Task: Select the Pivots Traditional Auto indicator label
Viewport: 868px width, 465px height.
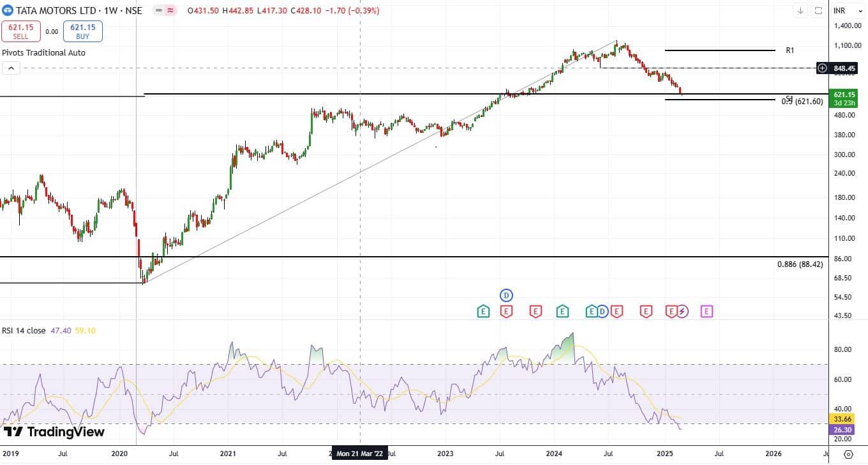Action: tap(43, 53)
